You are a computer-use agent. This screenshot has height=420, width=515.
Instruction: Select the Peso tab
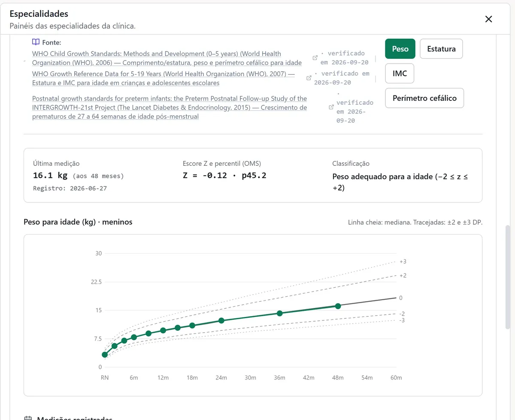[x=400, y=49]
